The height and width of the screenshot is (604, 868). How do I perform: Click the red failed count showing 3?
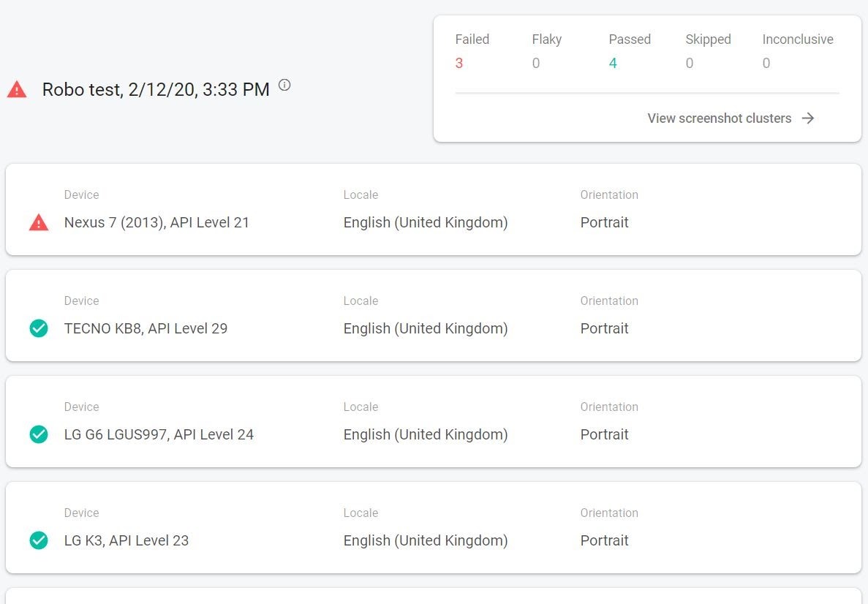(458, 64)
